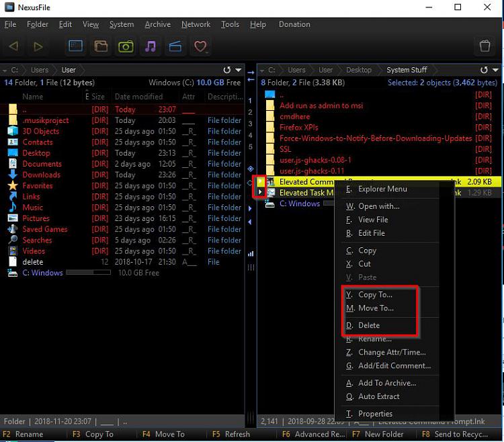Click the 3D Objects folder icon
The height and width of the screenshot is (442, 504).
click(13, 131)
